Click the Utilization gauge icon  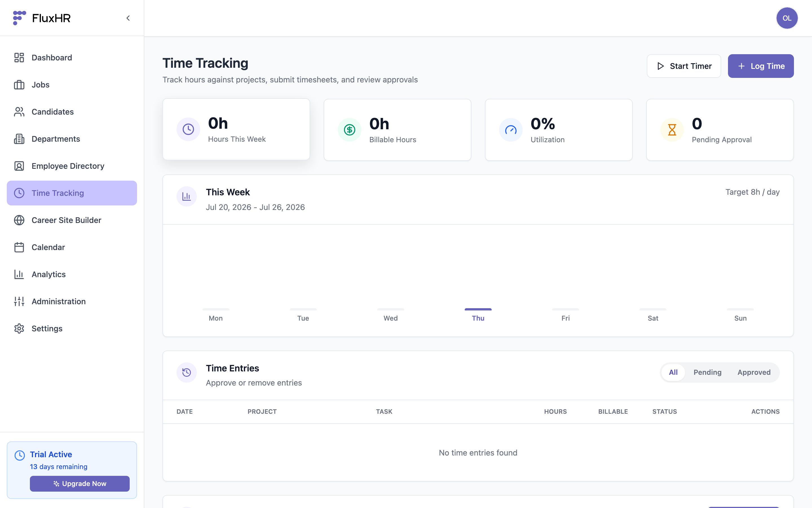[x=511, y=130]
